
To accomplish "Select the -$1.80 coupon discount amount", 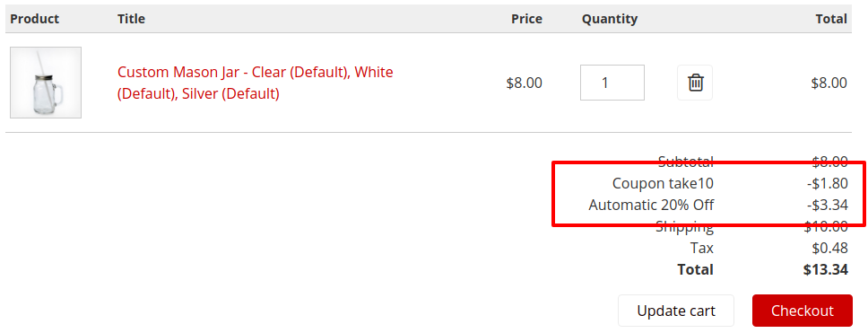I will coord(827,183).
